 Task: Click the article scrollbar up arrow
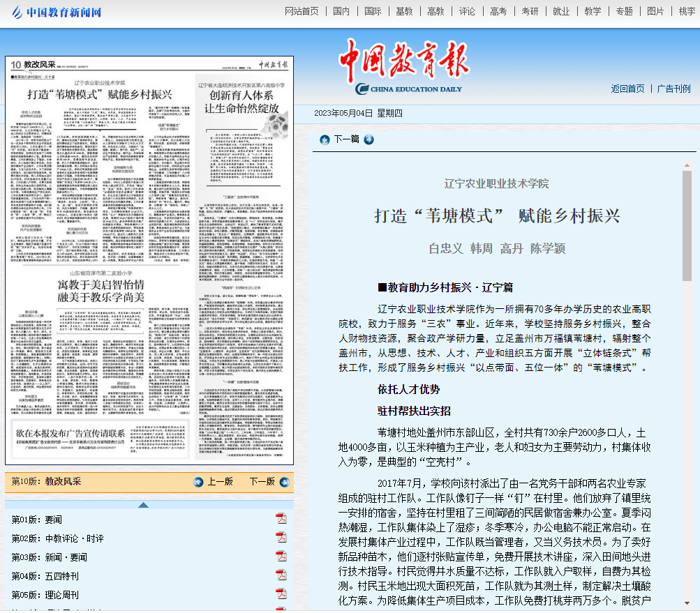[687, 165]
